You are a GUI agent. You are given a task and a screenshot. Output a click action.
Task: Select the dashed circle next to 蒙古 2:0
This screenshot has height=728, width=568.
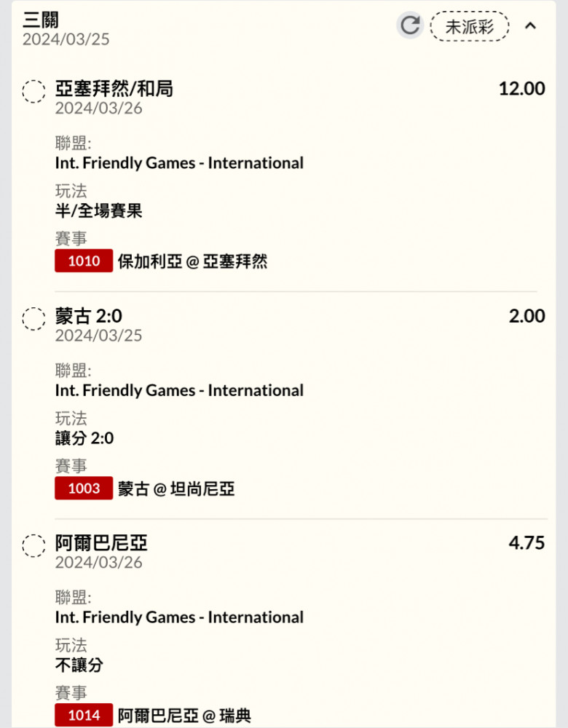point(34,319)
